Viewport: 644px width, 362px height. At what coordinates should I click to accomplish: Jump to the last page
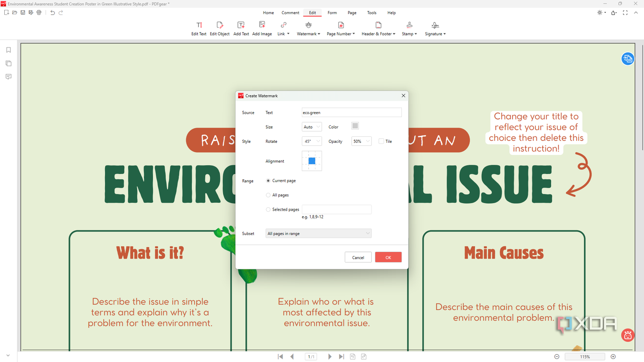coord(341,356)
